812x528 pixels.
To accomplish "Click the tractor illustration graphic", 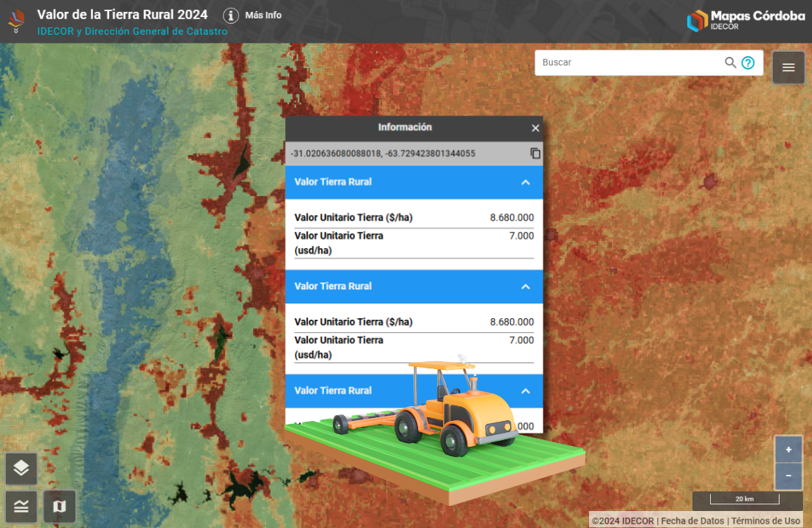I will [x=435, y=430].
